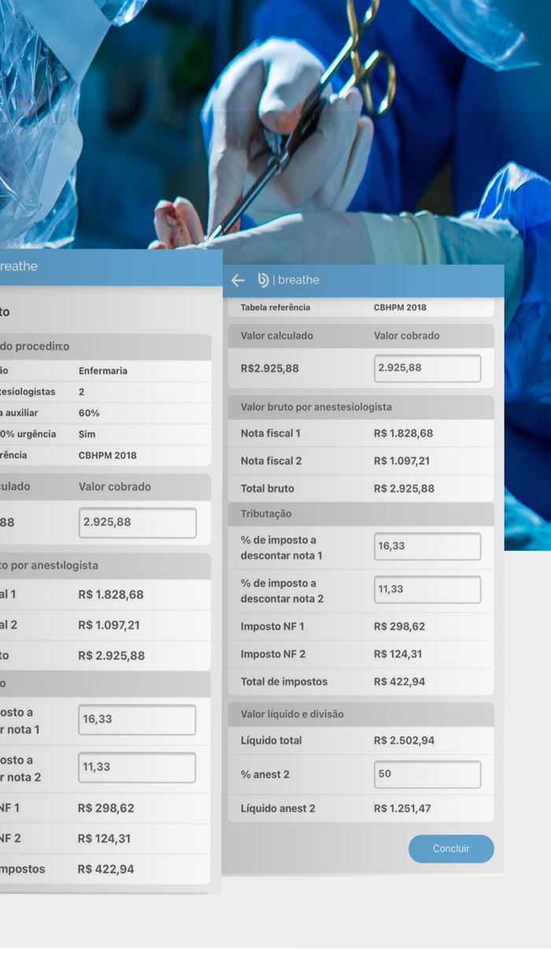Tap the Líquido anest 2 row

point(361,808)
